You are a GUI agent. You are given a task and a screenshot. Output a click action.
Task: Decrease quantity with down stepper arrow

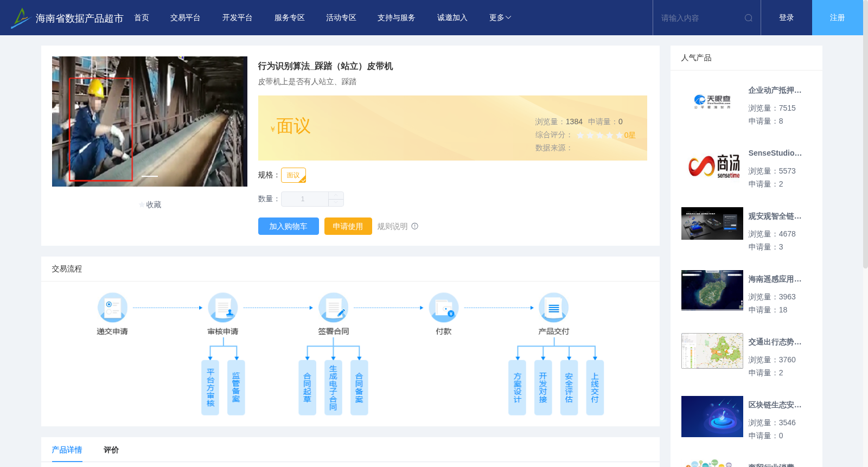(336, 202)
